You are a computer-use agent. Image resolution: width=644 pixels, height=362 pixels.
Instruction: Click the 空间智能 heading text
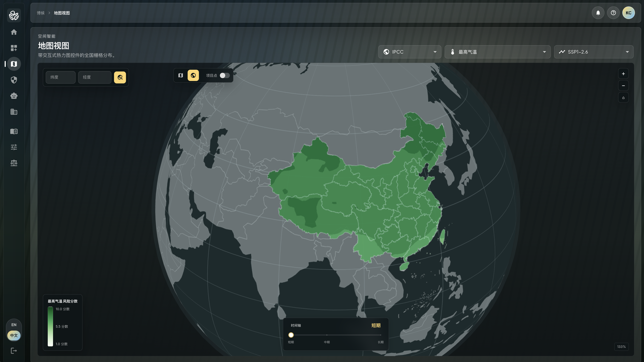[46, 36]
